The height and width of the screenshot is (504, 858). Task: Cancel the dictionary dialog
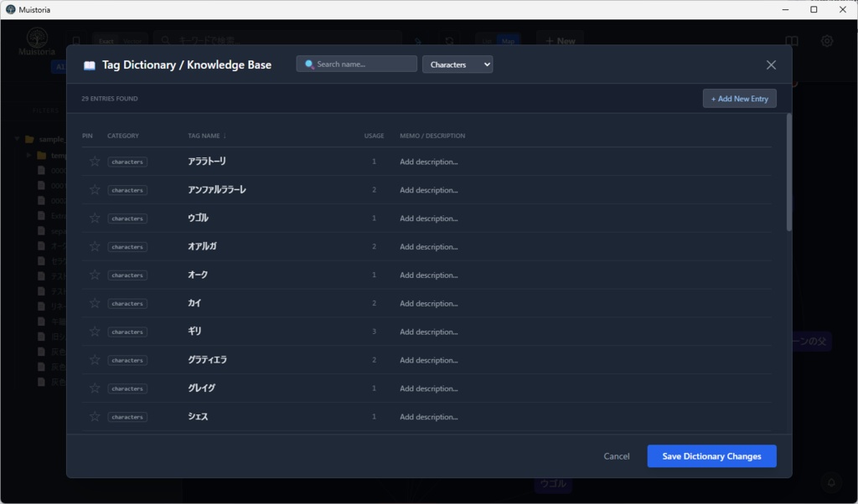(x=616, y=456)
